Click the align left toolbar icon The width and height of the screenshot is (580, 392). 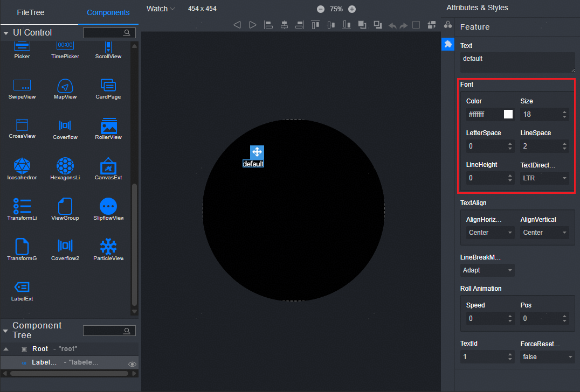268,25
